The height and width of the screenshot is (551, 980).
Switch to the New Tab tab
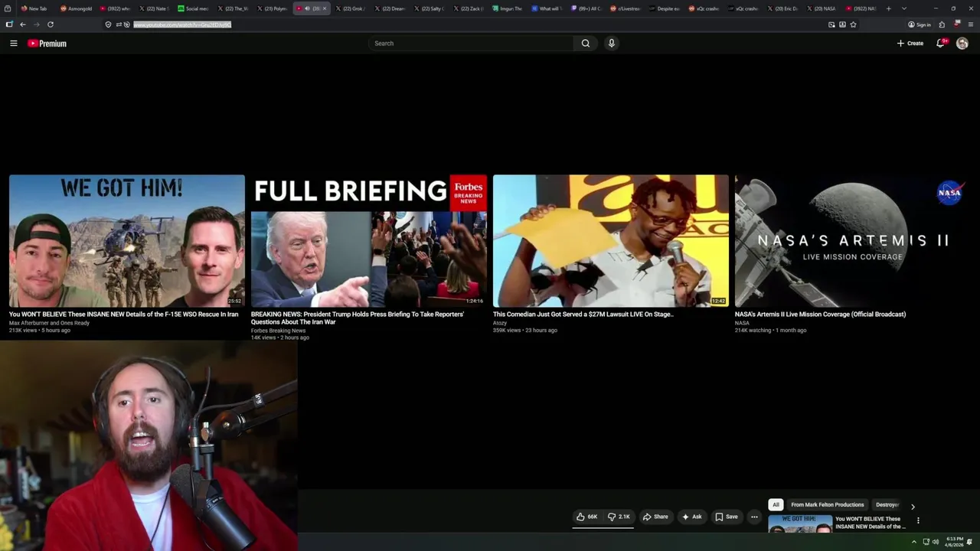pos(34,8)
